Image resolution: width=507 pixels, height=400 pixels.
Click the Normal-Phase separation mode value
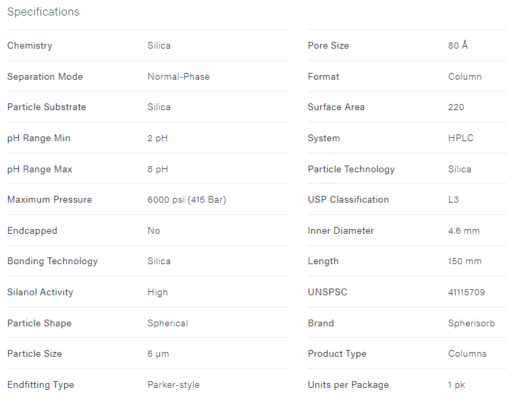click(x=178, y=77)
